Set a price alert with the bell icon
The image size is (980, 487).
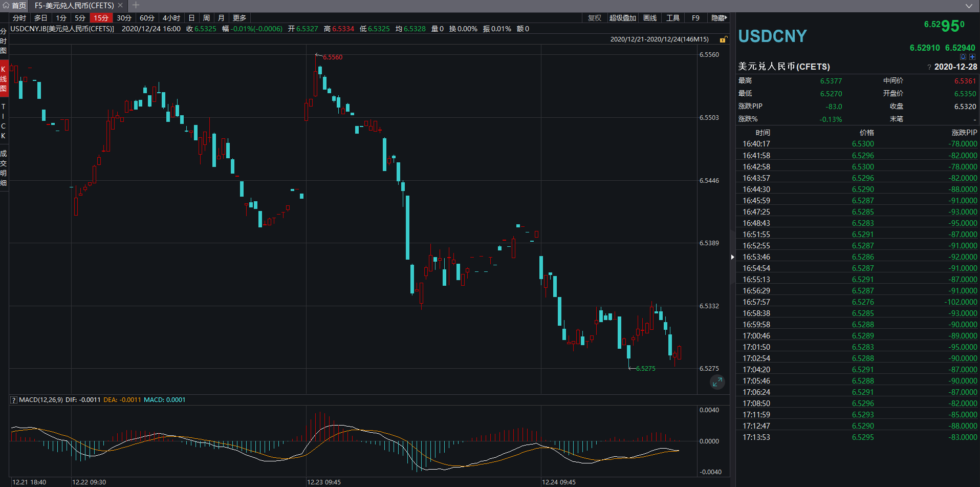(963, 57)
